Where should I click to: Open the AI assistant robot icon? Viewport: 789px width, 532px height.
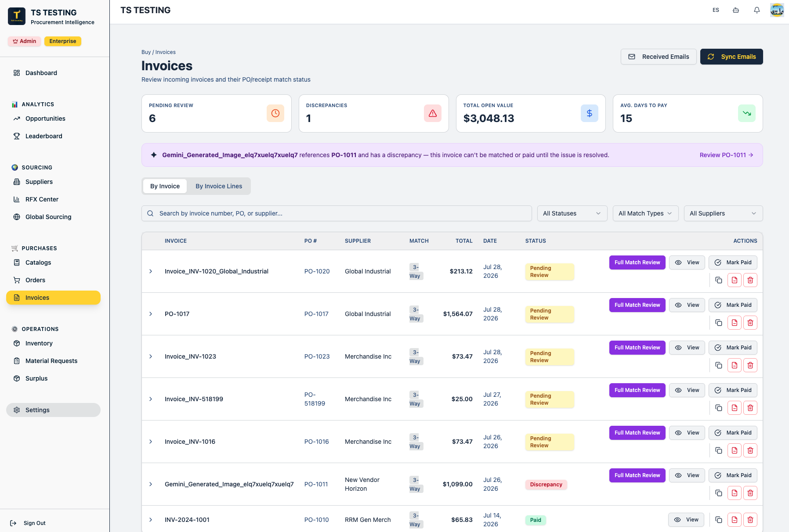tap(736, 10)
